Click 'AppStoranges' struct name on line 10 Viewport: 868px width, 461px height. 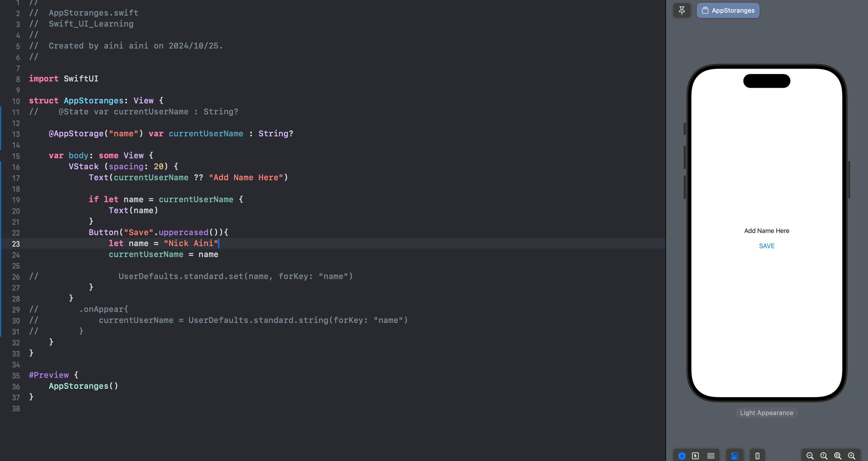point(94,101)
